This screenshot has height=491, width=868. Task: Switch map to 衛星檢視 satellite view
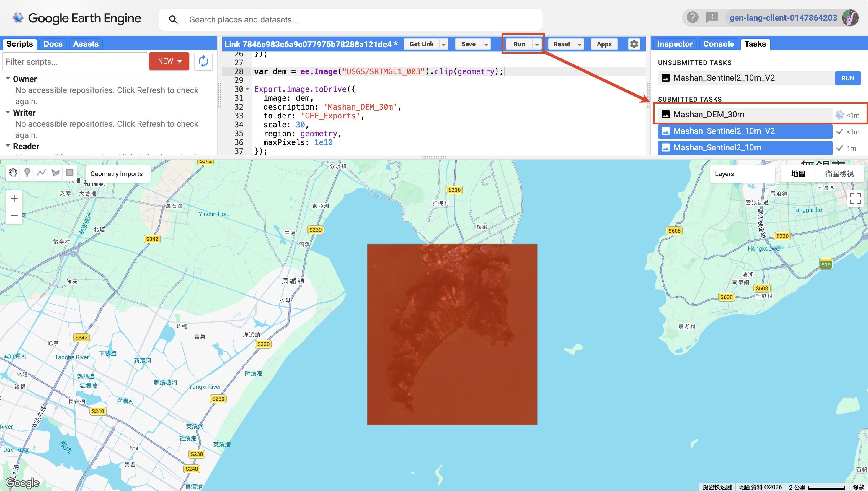click(x=839, y=174)
